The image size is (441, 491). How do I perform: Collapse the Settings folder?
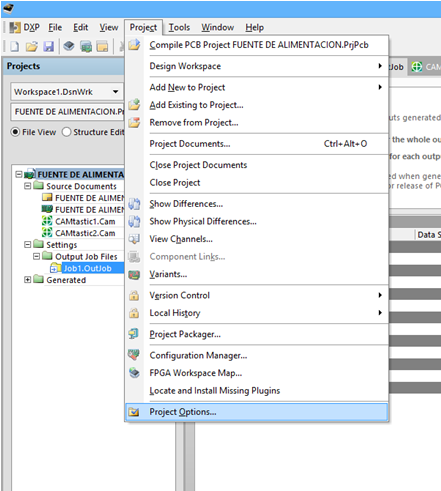[28, 244]
